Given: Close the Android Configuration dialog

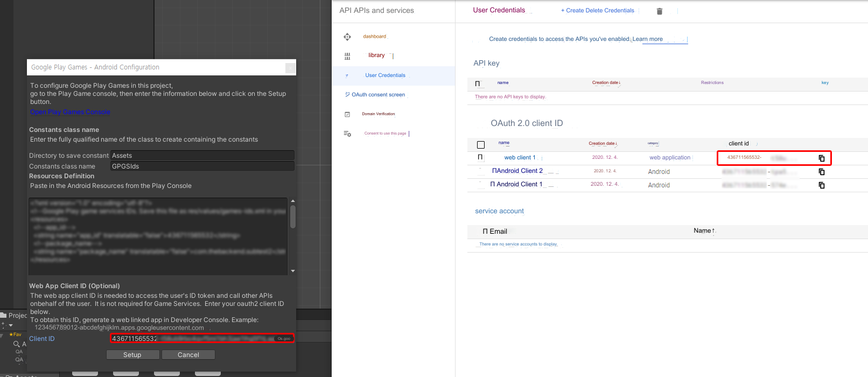Looking at the screenshot, I should 290,68.
